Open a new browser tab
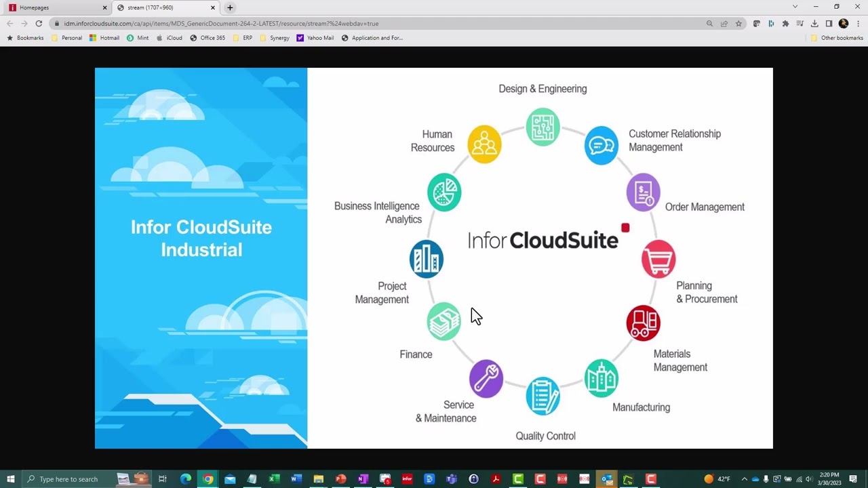 230,7
